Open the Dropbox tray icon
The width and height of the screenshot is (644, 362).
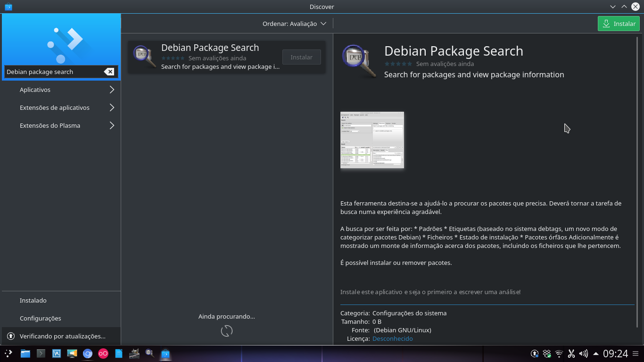click(547, 354)
